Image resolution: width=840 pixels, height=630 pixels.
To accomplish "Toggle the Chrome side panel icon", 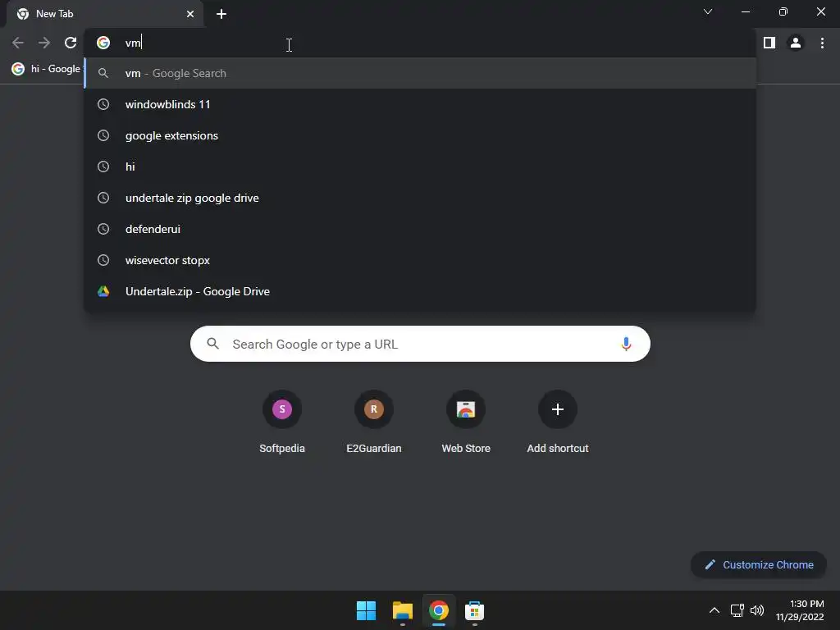I will 769,43.
